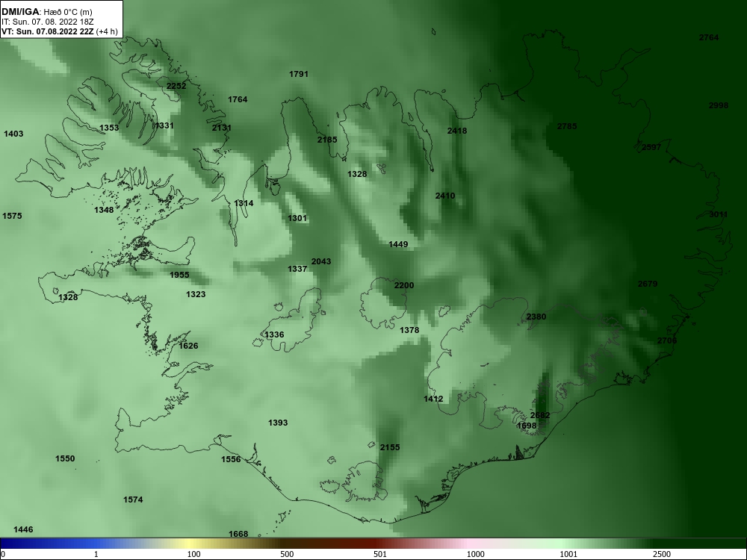Click the height label 1393
The height and width of the screenshot is (560, 747).
point(278,423)
